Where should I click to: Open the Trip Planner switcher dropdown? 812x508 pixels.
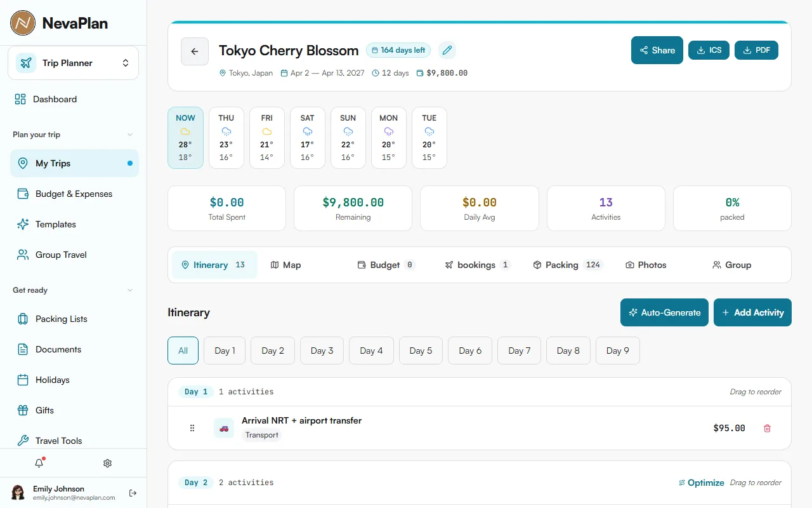[73, 63]
